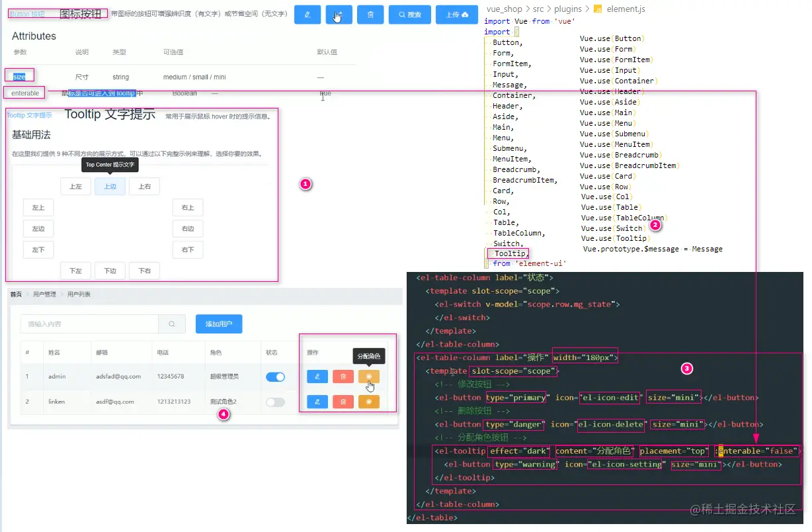812x532 pixels.
Task: Turn off admin's status switch
Action: point(275,377)
